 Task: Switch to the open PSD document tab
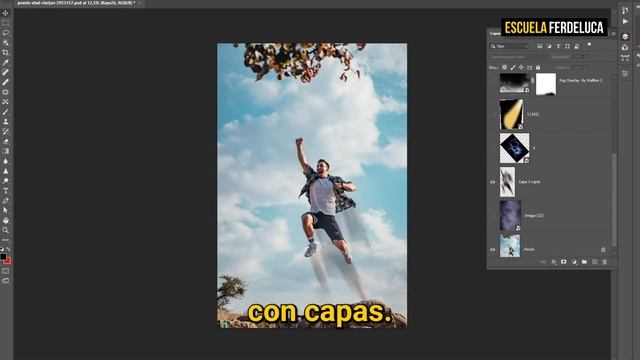pos(77,3)
